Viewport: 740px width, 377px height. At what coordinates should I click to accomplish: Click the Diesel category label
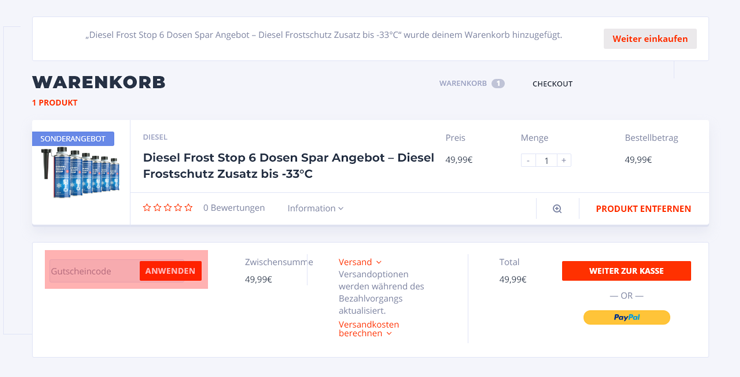[x=155, y=137]
